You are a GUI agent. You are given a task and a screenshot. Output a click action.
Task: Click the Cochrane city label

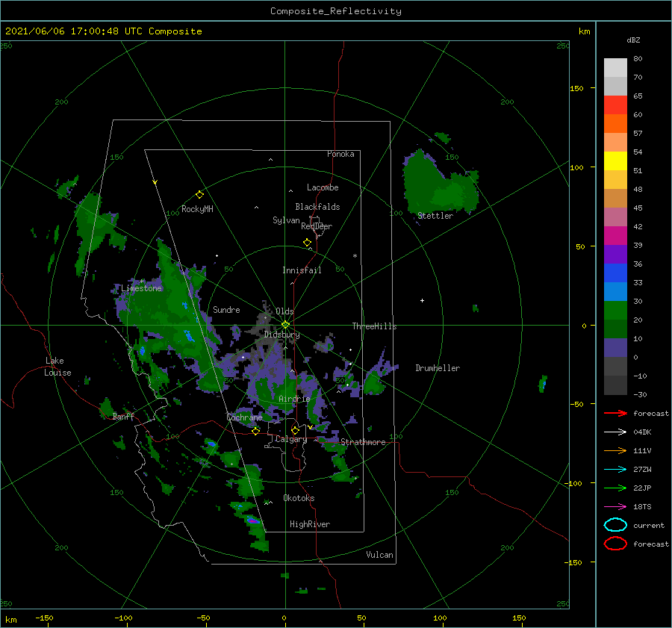(244, 417)
